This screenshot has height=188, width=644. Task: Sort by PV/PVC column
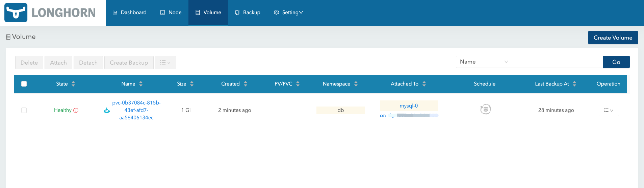point(298,84)
